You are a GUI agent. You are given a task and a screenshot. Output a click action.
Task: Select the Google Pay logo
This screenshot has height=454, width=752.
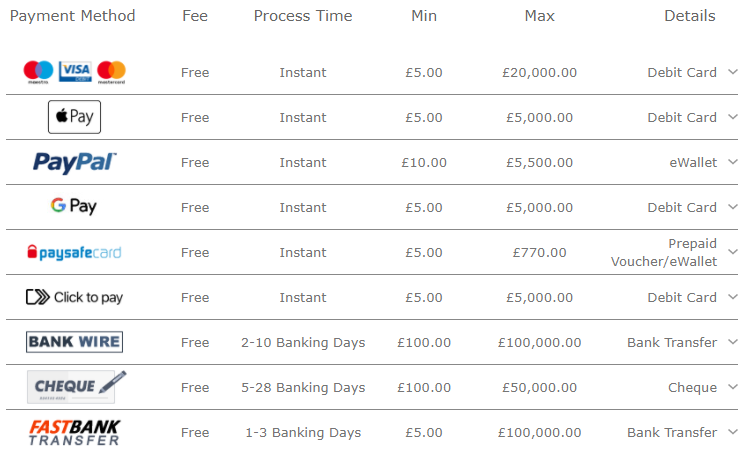pos(74,207)
